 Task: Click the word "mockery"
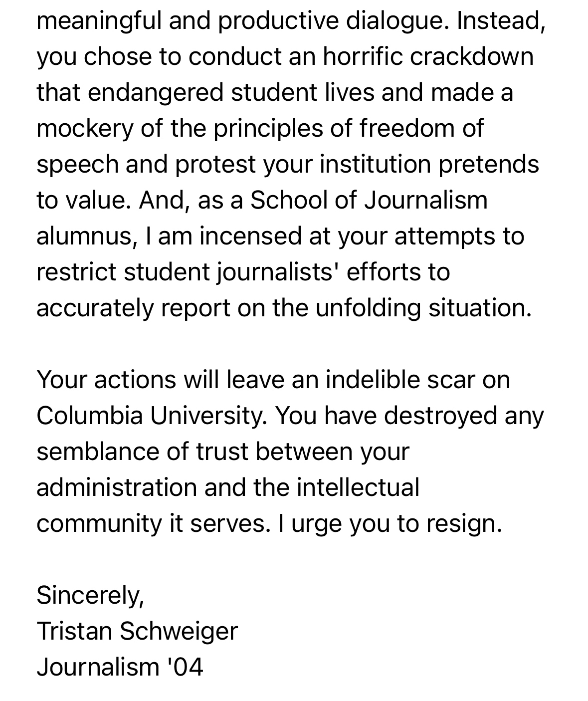pos(85,128)
